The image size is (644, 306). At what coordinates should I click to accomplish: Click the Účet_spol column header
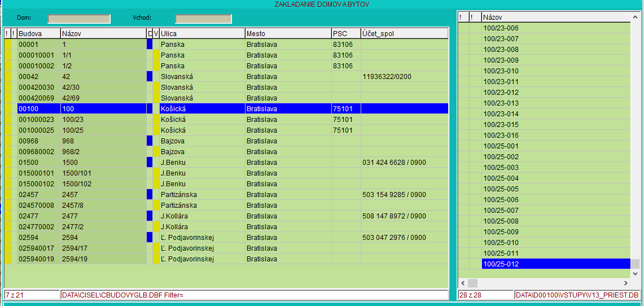(x=404, y=34)
